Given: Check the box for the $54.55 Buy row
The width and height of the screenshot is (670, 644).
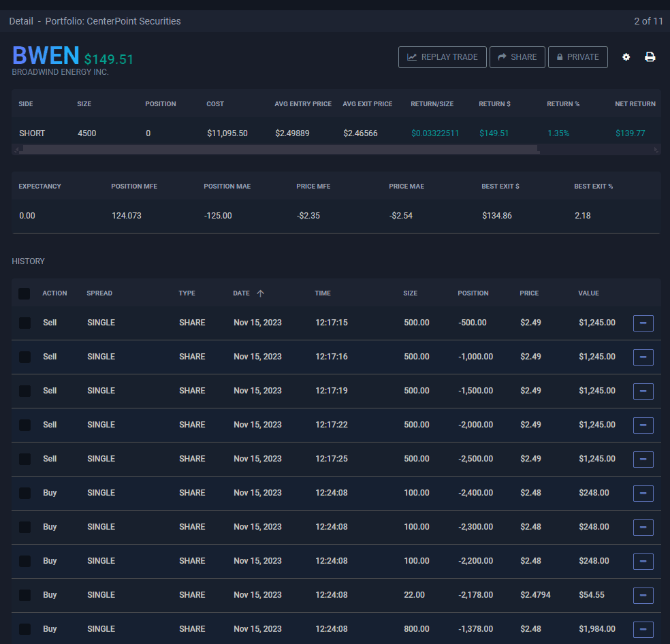Looking at the screenshot, I should point(25,595).
